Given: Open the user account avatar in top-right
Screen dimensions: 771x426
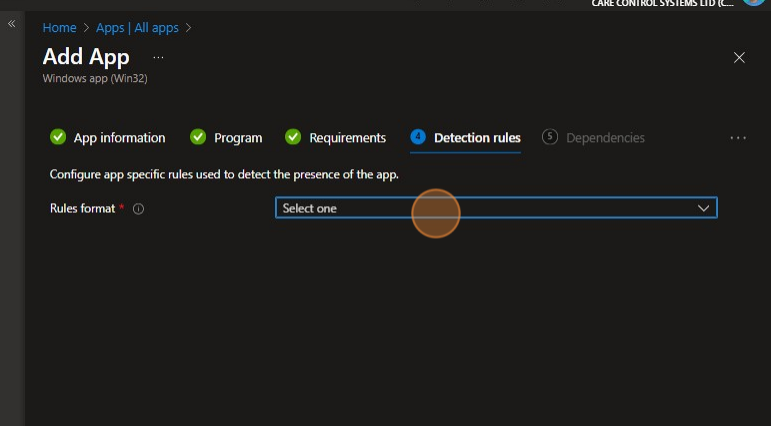Looking at the screenshot, I should tap(755, 3).
